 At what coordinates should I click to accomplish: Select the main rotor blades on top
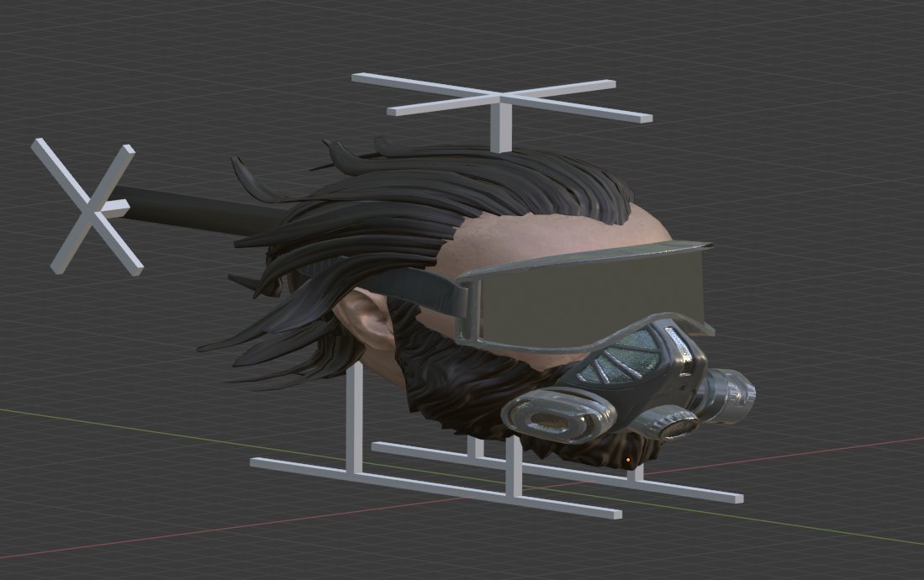[x=501, y=98]
